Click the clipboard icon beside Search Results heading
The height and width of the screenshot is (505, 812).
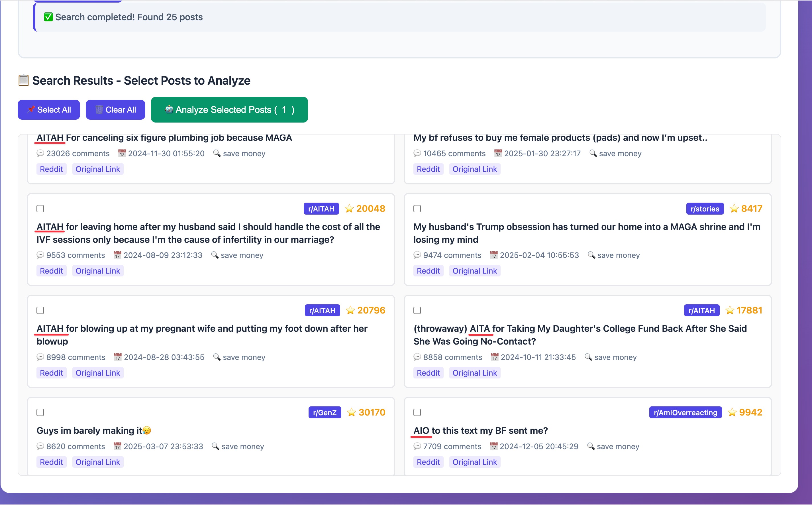[23, 80]
